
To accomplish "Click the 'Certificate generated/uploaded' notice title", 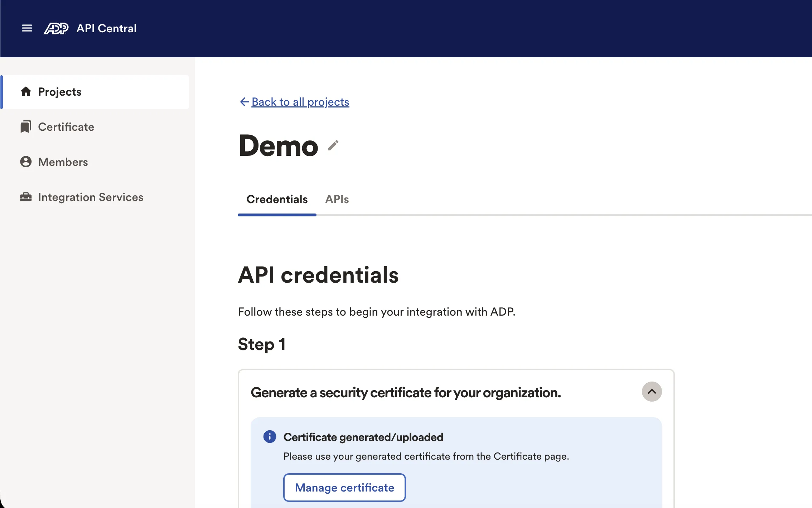I will coord(363,437).
